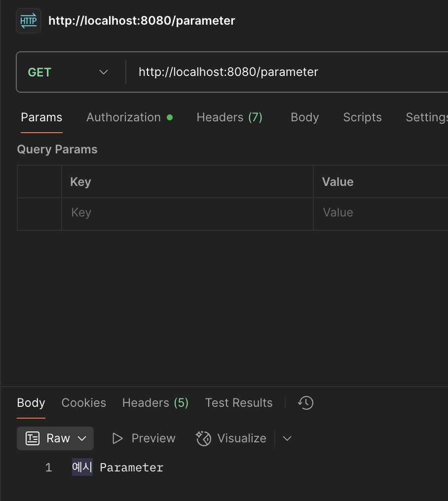Switch to the Params tab
The image size is (448, 501).
click(x=41, y=117)
